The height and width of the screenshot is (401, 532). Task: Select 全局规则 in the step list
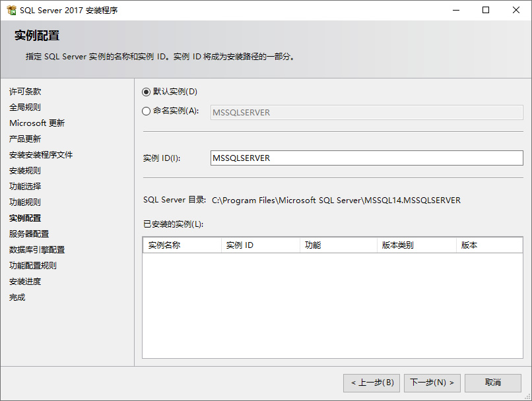(x=25, y=108)
